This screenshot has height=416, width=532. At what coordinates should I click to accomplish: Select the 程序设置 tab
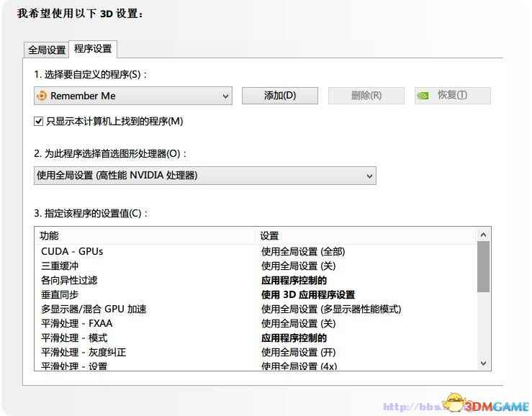tap(93, 49)
